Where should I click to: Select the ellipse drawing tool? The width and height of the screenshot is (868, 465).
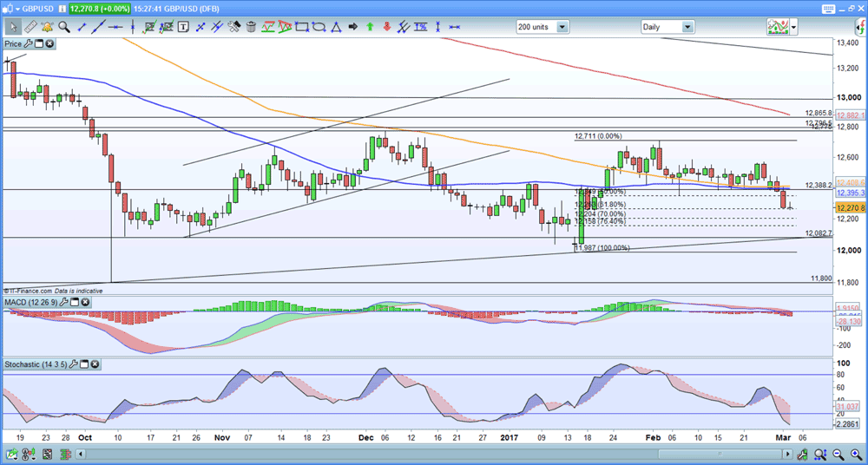[319, 26]
